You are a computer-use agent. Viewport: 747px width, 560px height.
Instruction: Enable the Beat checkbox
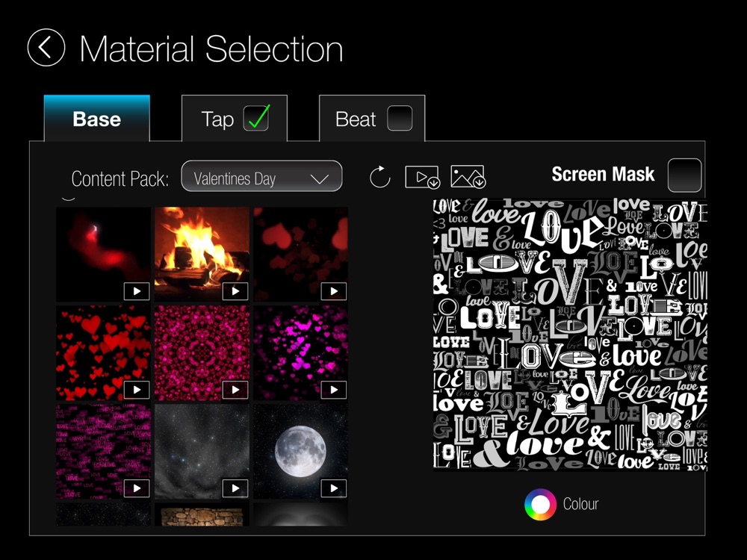pos(400,118)
